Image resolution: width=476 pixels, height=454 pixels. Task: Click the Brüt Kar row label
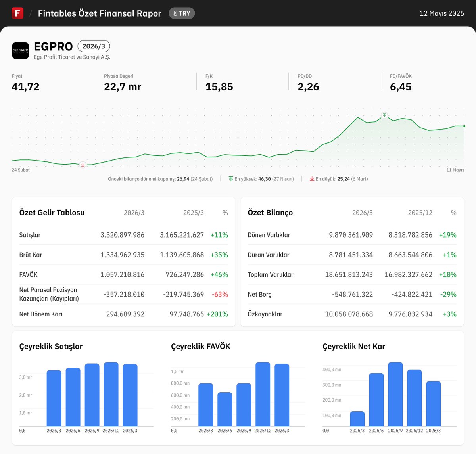click(x=31, y=255)
